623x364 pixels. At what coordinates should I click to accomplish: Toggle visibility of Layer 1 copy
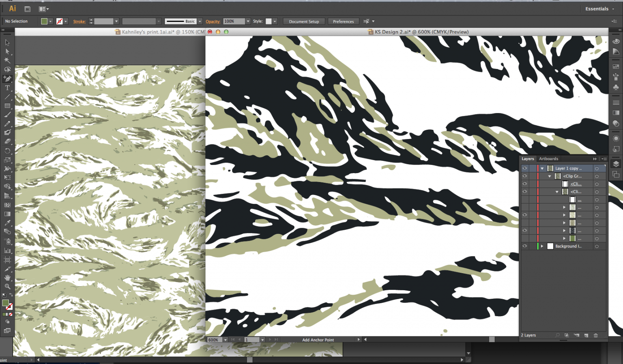tap(525, 168)
